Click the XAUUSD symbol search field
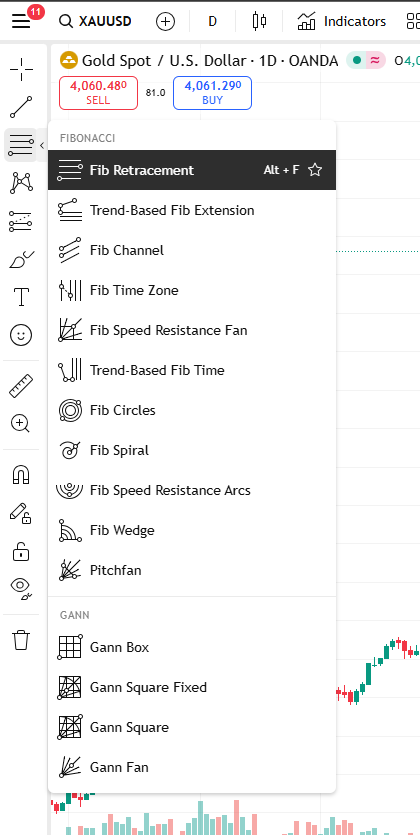The image size is (420, 835). click(95, 21)
